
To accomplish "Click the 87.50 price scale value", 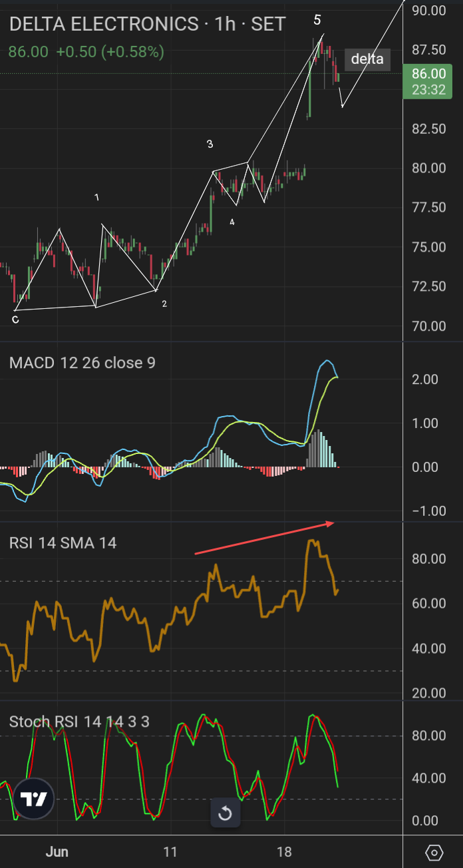I will tap(428, 50).
